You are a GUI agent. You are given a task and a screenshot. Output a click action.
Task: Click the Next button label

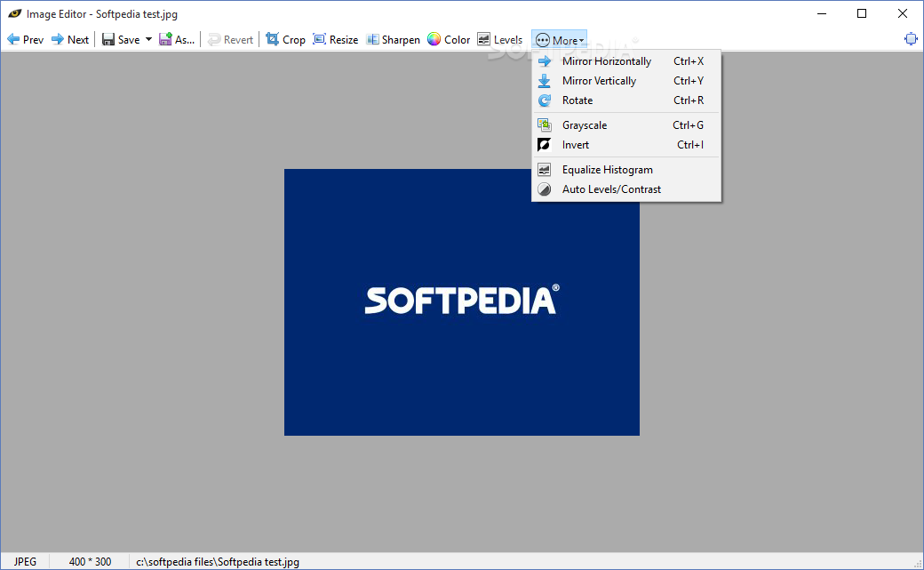pos(78,39)
